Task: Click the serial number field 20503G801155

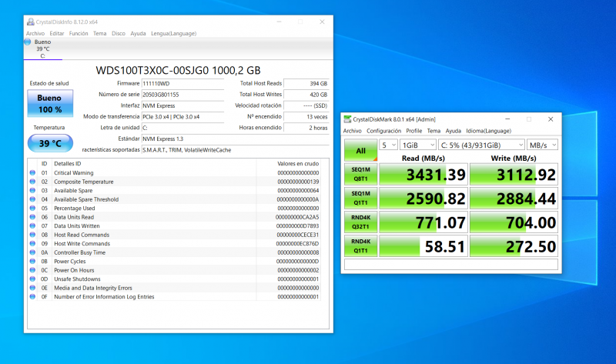Action: click(x=182, y=95)
